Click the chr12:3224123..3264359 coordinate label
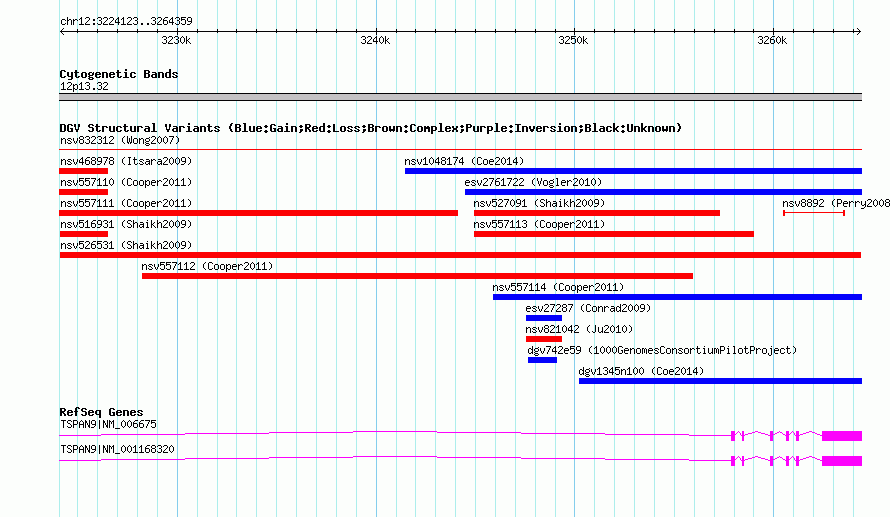 [126, 21]
